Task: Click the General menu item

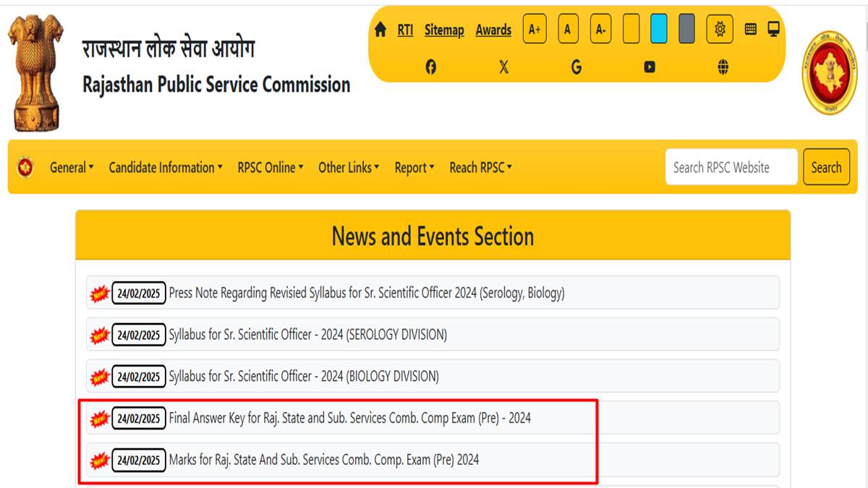Action: pos(70,167)
